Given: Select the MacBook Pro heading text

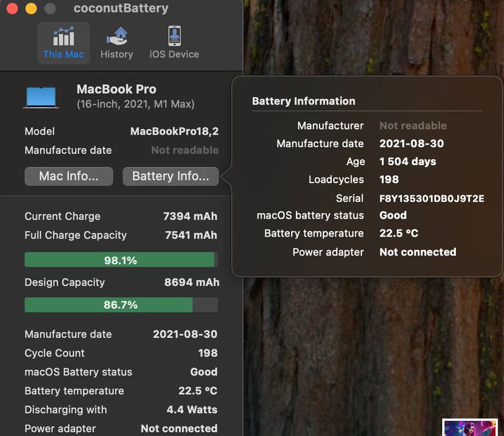Looking at the screenshot, I should pyautogui.click(x=116, y=89).
